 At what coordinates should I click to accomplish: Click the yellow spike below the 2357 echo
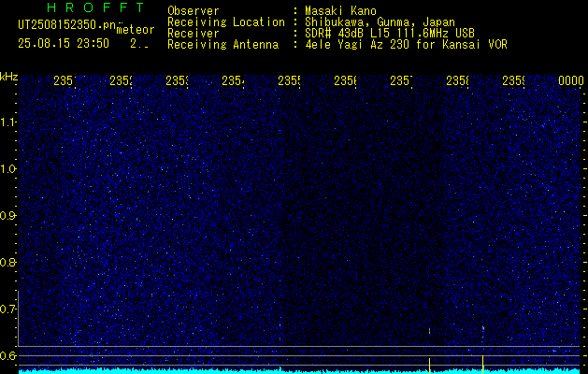(x=429, y=366)
